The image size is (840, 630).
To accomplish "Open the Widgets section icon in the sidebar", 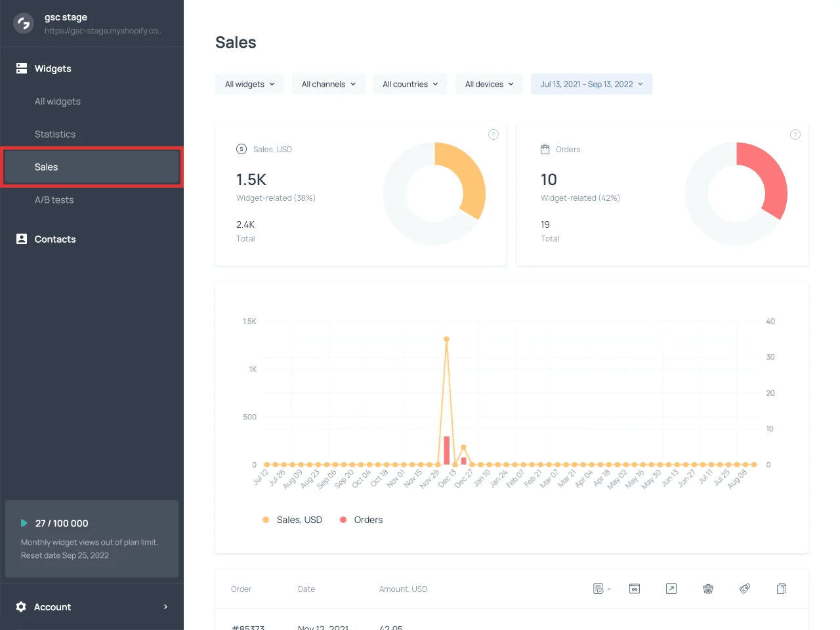I will (x=21, y=68).
